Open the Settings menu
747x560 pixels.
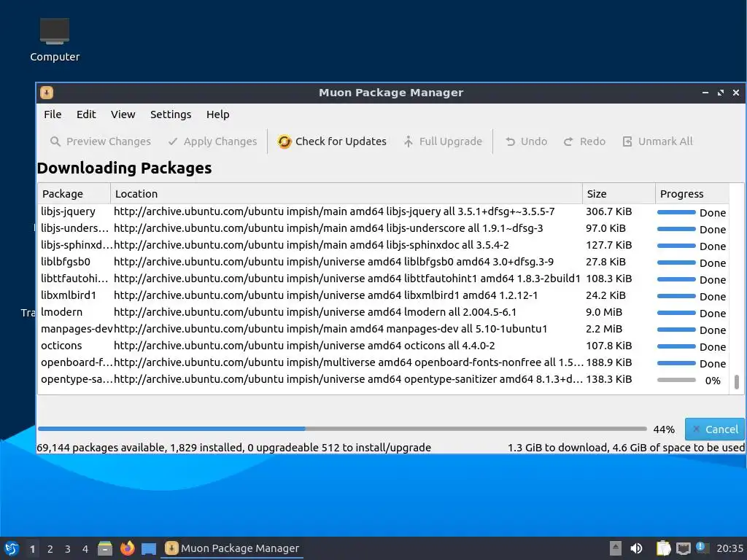(171, 114)
